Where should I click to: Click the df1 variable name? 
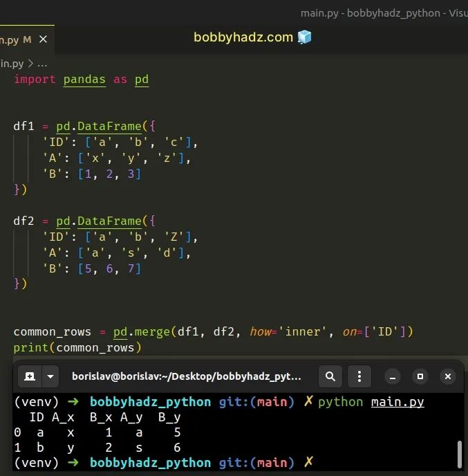24,126
